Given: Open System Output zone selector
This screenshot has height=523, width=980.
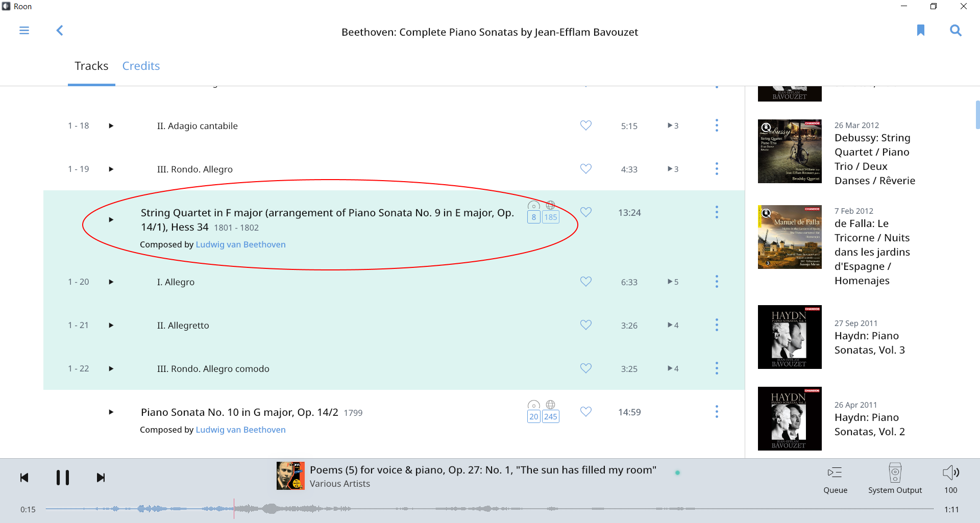Looking at the screenshot, I should (x=895, y=479).
